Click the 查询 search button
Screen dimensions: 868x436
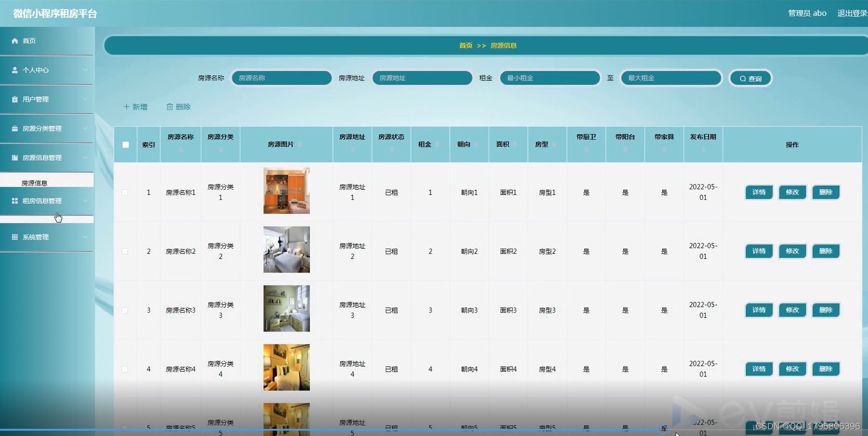point(750,79)
